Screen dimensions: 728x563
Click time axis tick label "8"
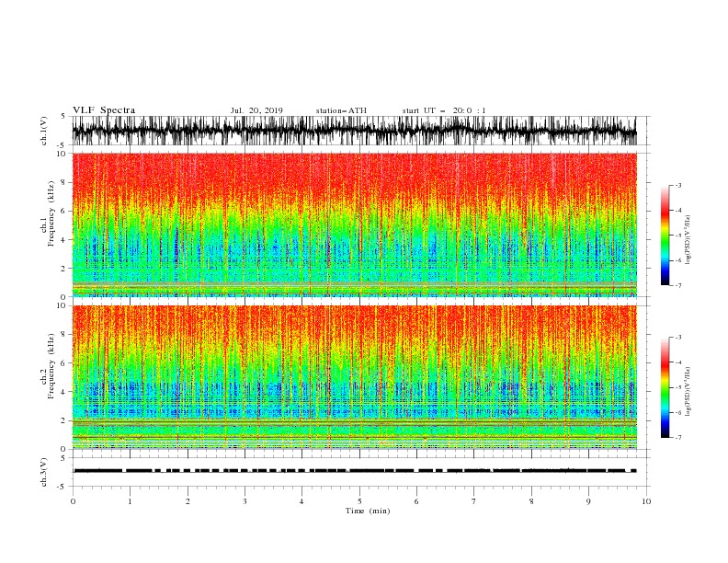pyautogui.click(x=531, y=501)
